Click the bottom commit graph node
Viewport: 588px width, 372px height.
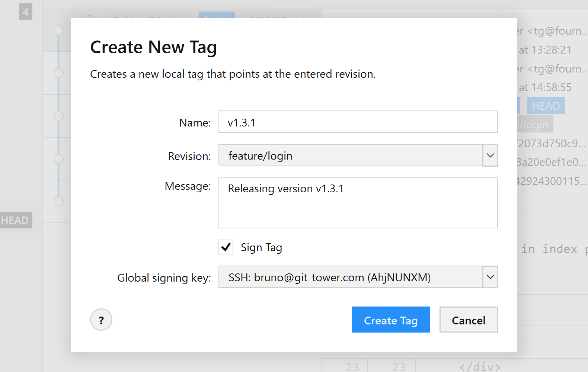(58, 201)
